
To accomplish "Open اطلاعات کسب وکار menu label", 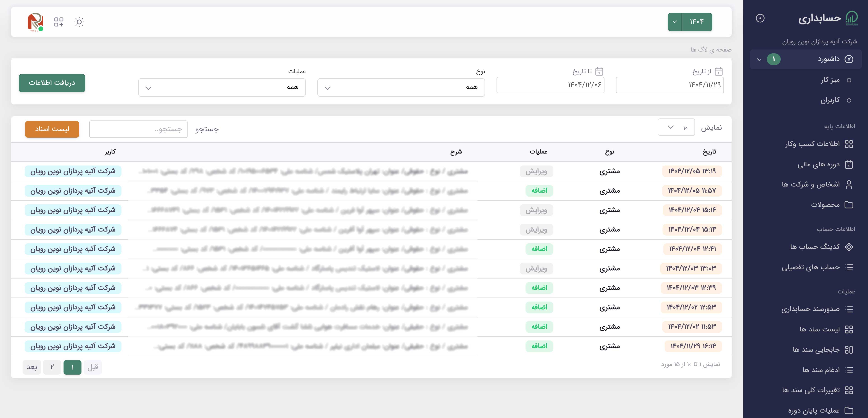I will tap(812, 144).
